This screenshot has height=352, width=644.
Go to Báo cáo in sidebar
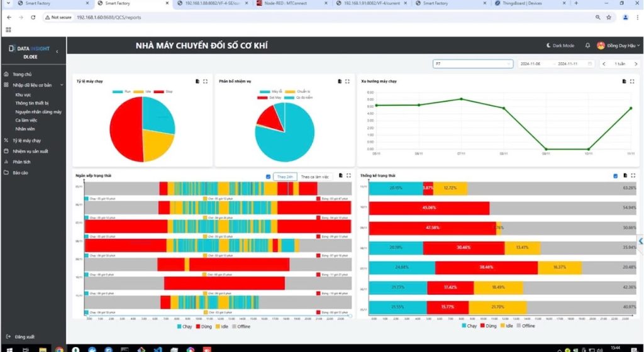click(x=20, y=172)
